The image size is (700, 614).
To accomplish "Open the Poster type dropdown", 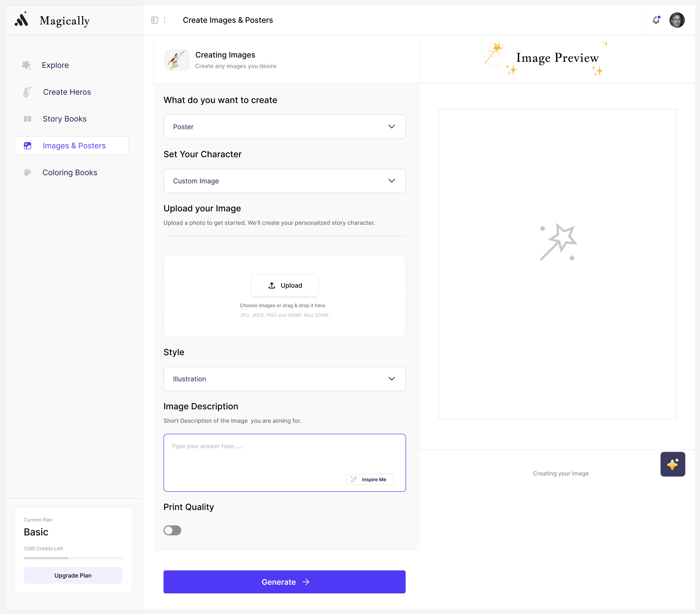I will 284,127.
